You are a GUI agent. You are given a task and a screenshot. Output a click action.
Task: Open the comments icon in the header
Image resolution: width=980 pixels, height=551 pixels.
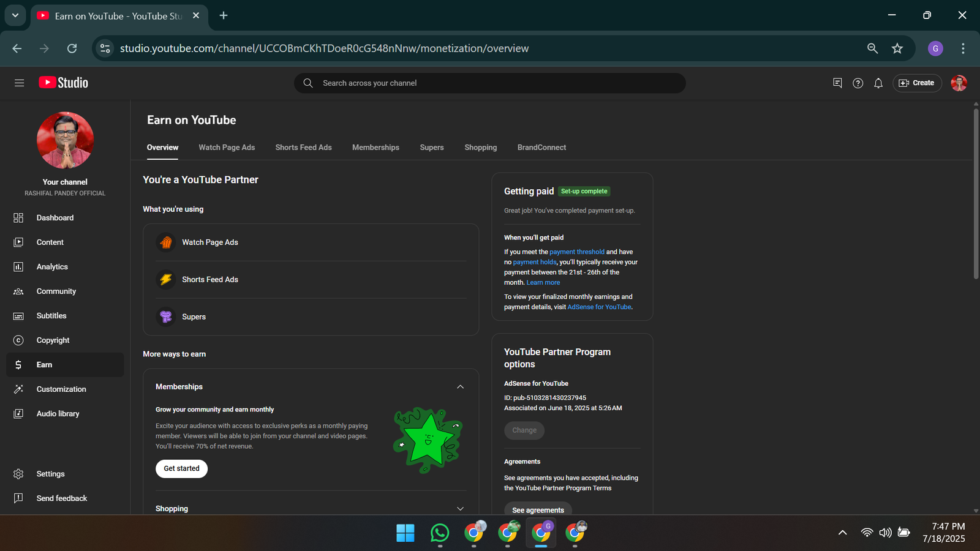(x=837, y=83)
